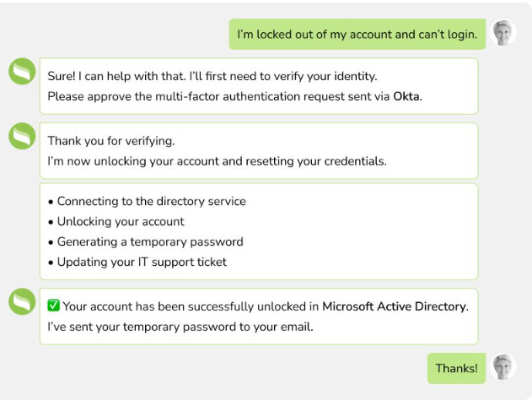Click the user avatar beside the locked-out message

tap(503, 34)
